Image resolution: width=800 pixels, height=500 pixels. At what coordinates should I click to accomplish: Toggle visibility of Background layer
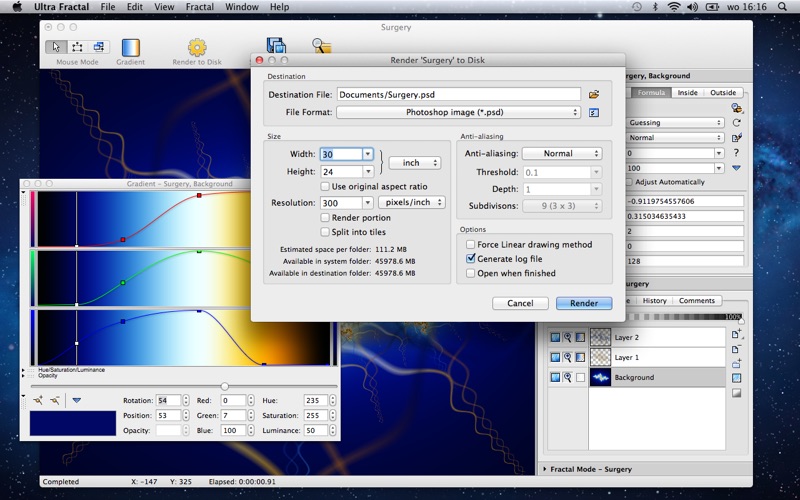pyautogui.click(x=555, y=378)
